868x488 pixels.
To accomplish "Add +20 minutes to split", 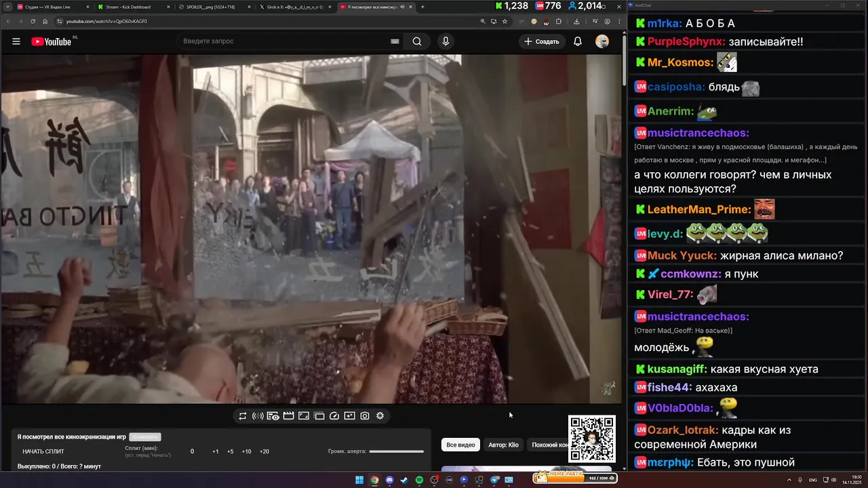I will 264,451.
